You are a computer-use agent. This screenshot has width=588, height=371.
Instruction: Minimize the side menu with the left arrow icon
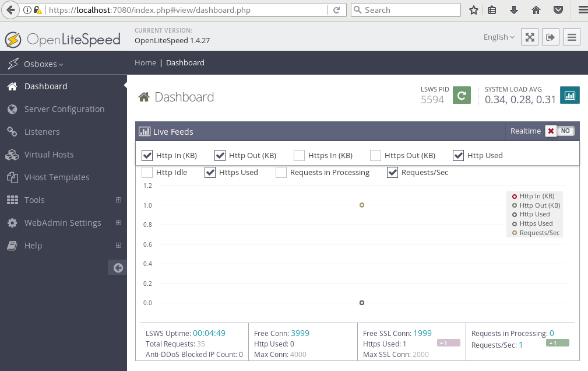(118, 268)
